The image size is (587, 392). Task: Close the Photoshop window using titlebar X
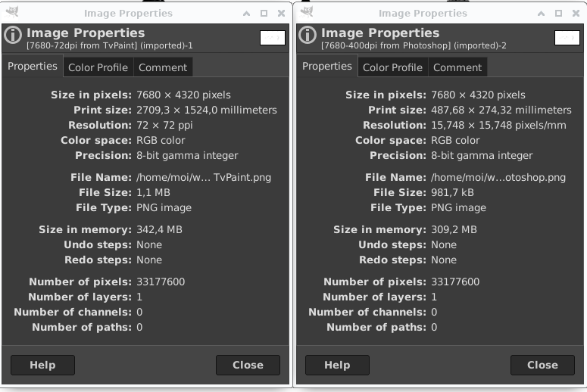[576, 14]
